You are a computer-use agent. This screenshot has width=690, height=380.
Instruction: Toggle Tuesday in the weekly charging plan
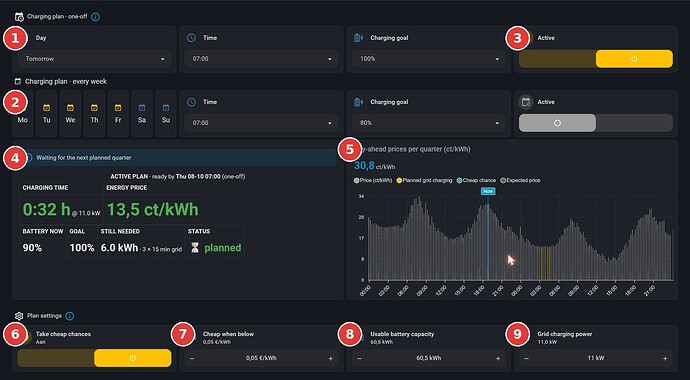(47, 114)
